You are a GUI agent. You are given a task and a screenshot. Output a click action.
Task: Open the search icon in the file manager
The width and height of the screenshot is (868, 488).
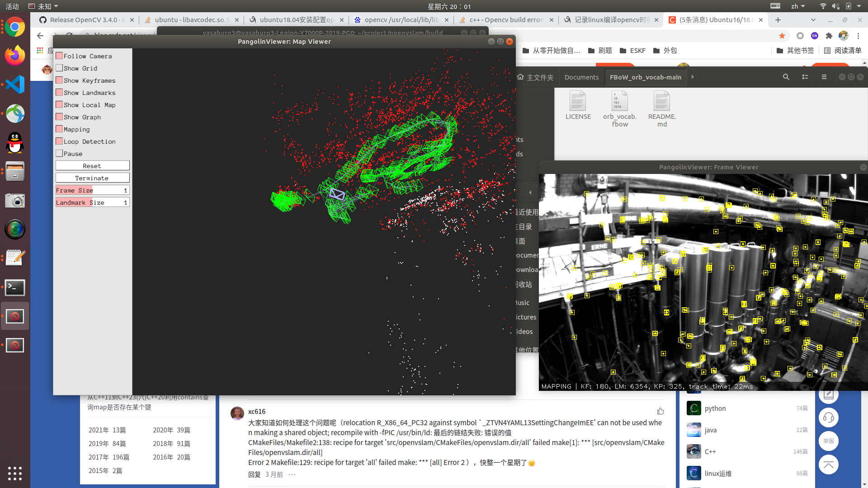[786, 77]
